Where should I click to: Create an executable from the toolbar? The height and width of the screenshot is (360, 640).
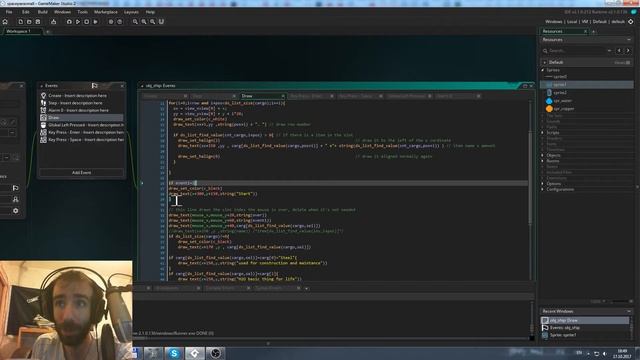[x=53, y=22]
